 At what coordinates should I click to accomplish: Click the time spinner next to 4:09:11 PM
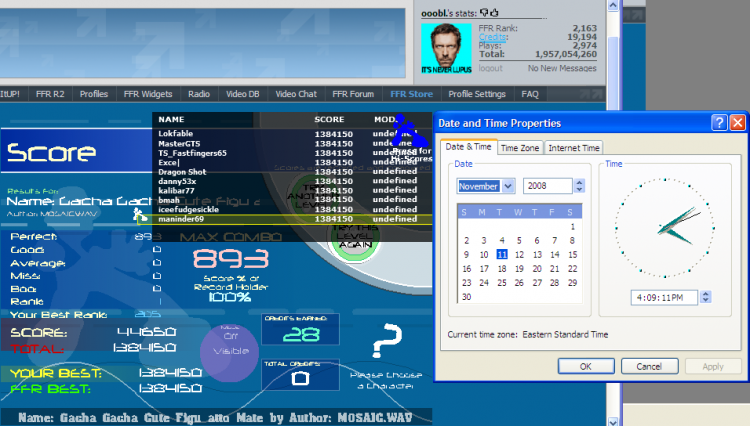[706, 297]
